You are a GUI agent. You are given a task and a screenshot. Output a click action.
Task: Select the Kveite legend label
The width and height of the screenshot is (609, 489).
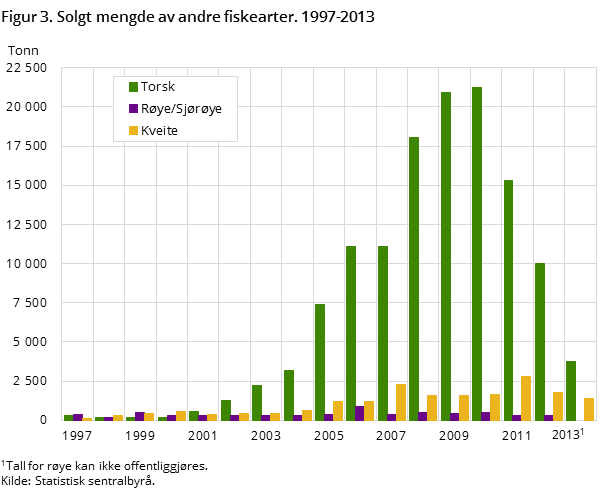(x=159, y=131)
